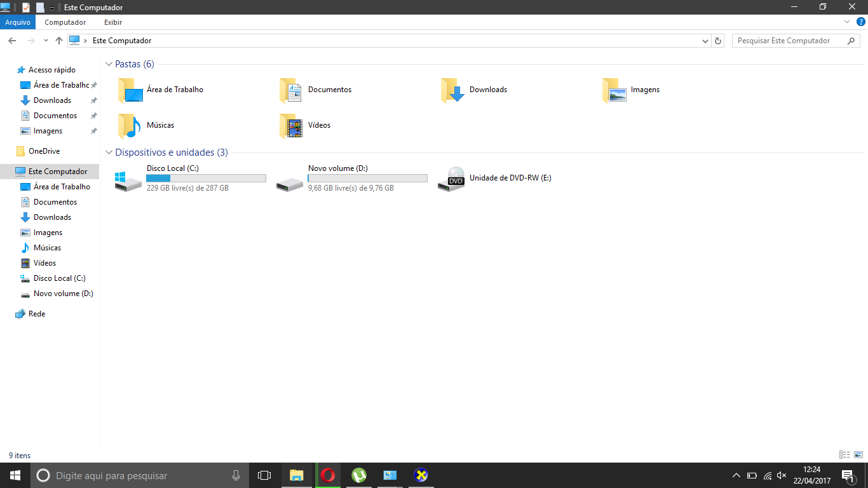Switch to large icons view in the status bar
The image size is (868, 488).
click(x=858, y=455)
